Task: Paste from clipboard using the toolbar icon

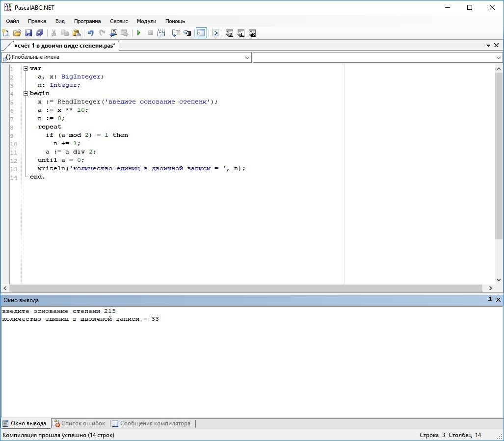Action: [77, 33]
